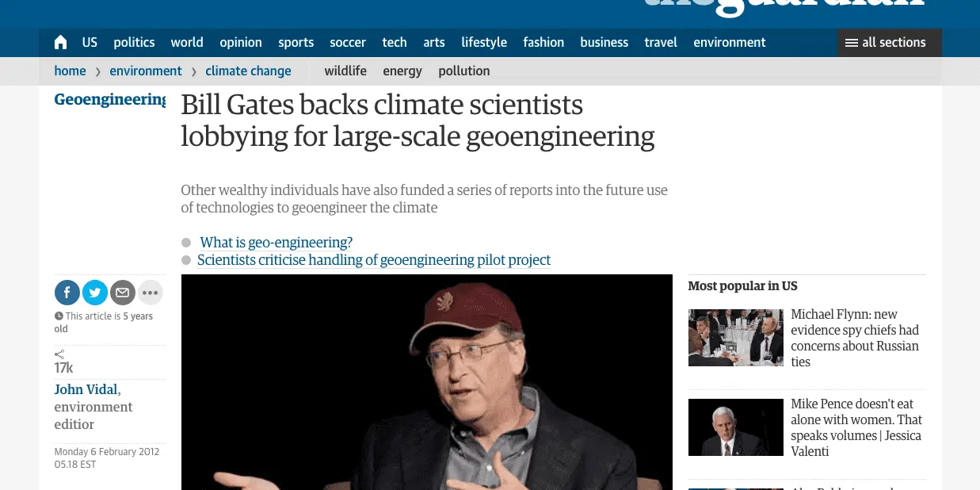
Task: Click the clock icon beside article age
Action: [x=59, y=316]
